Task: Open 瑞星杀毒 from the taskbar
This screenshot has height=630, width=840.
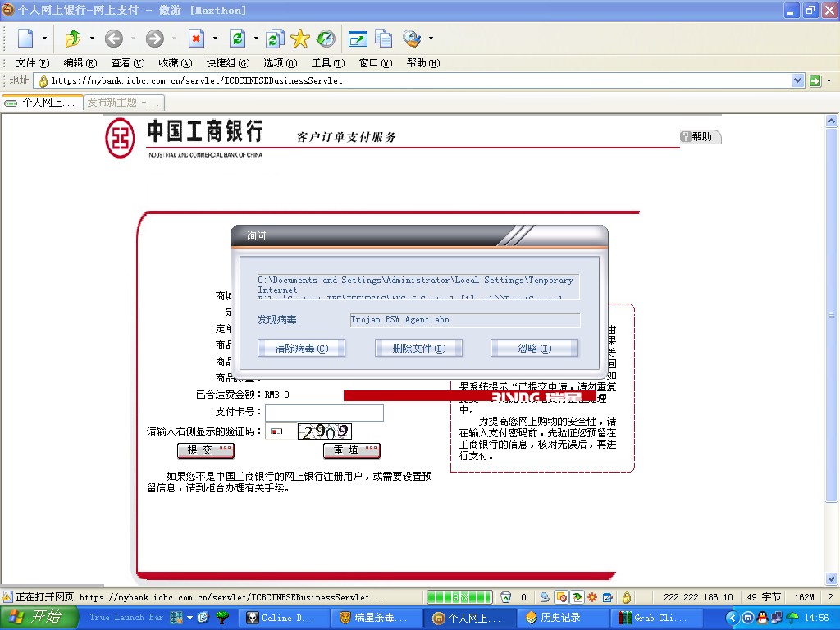Action: tap(376, 619)
